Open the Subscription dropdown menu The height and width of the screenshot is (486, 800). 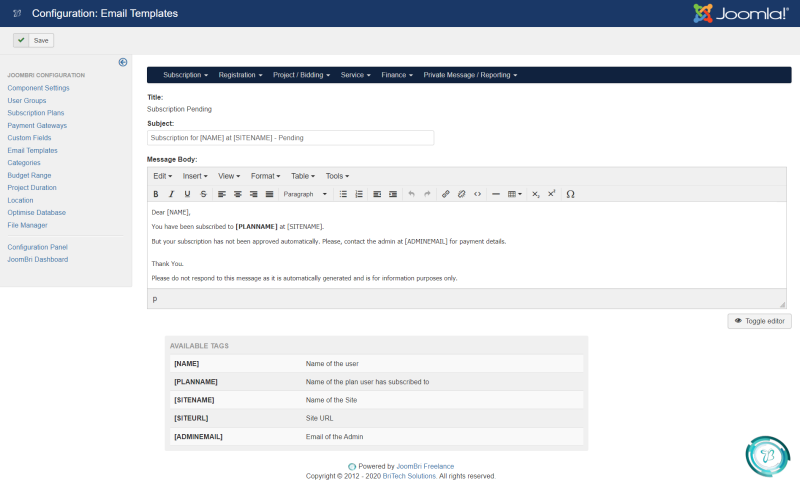[x=185, y=75]
